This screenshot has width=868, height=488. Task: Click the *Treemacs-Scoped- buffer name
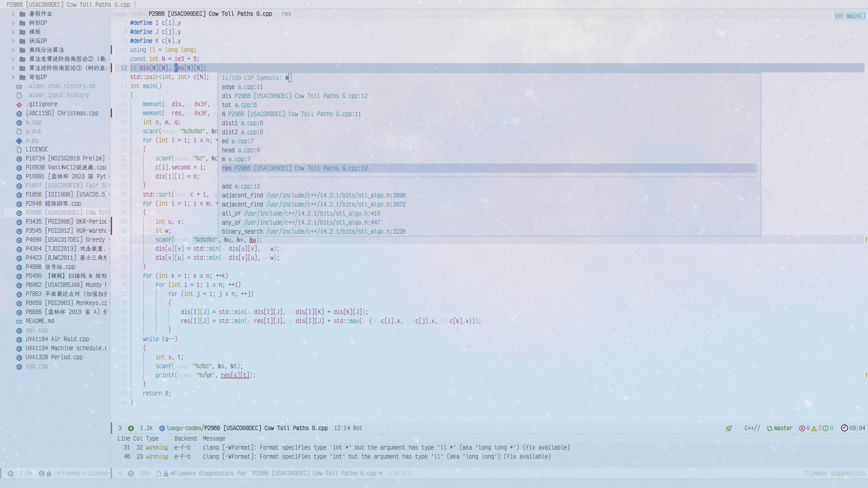click(x=82, y=474)
